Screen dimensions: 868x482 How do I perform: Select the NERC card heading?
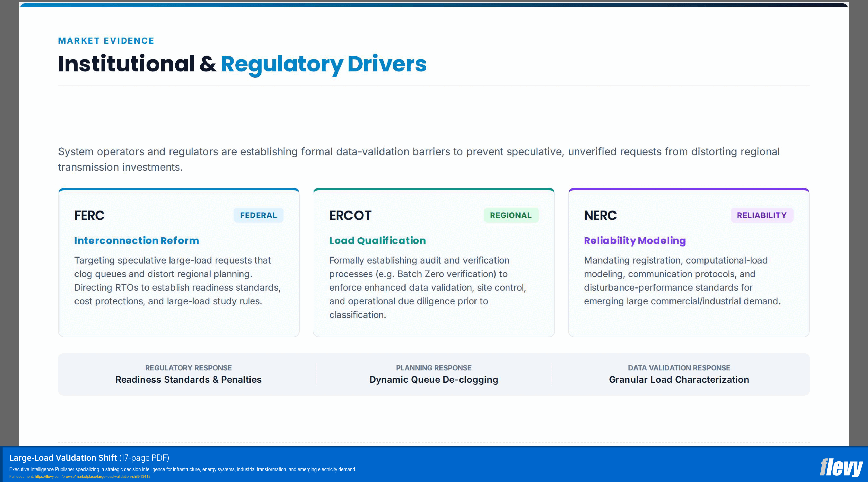600,215
